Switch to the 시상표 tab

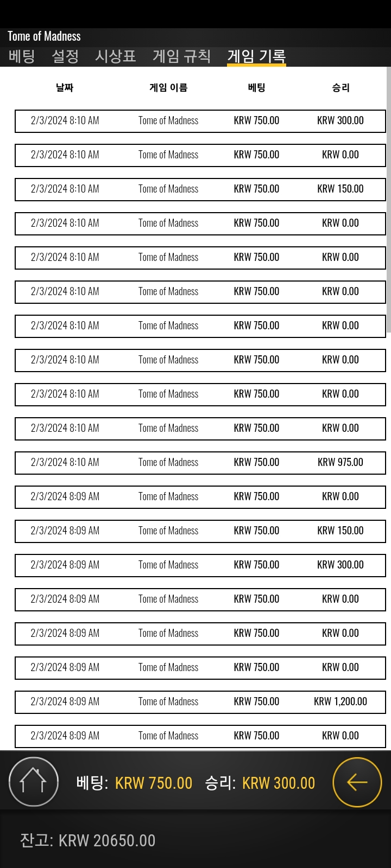[115, 56]
